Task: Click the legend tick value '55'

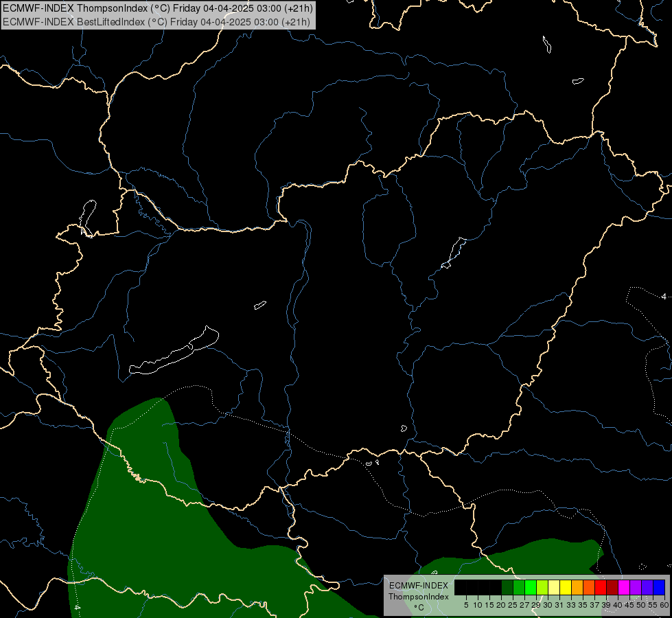Action: coord(653,605)
